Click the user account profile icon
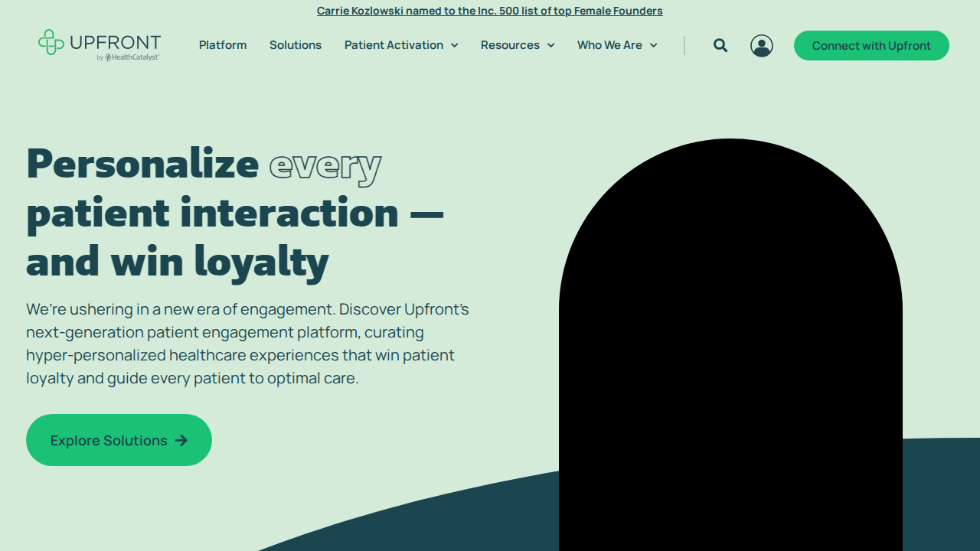This screenshot has width=980, height=551. 762,46
